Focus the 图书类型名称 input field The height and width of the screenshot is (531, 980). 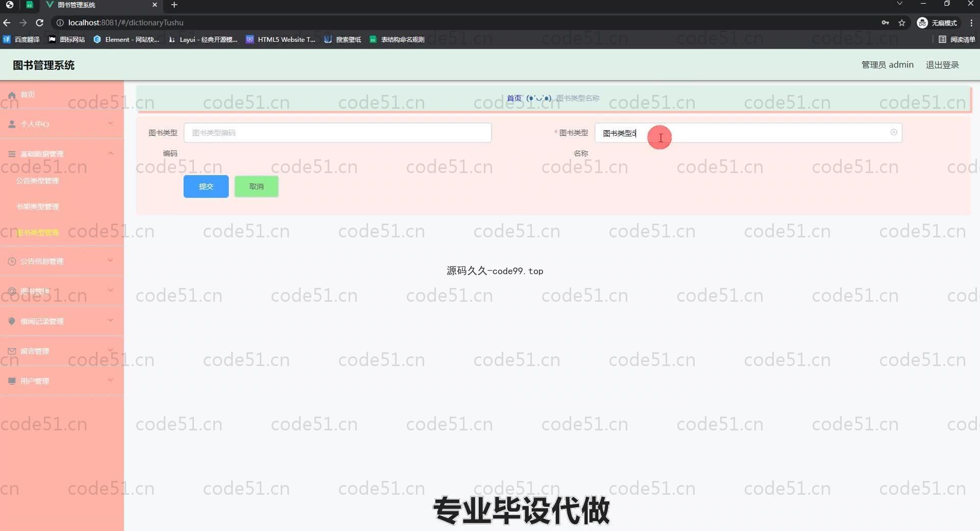[748, 133]
